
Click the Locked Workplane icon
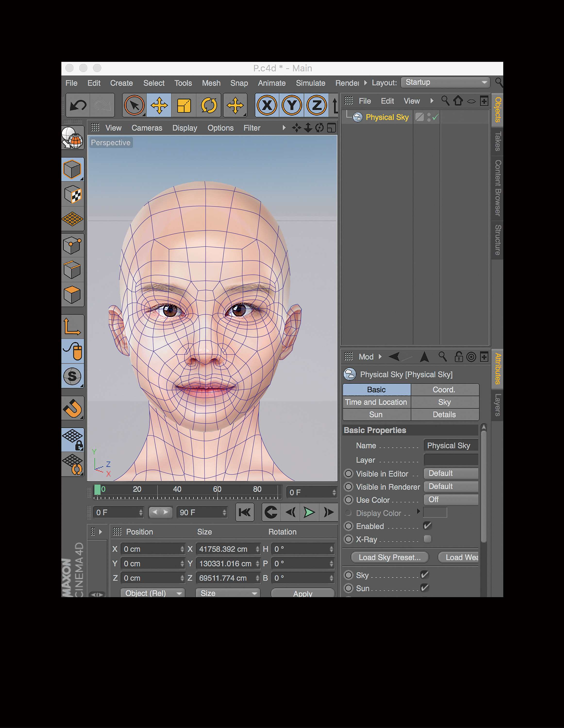[x=72, y=440]
